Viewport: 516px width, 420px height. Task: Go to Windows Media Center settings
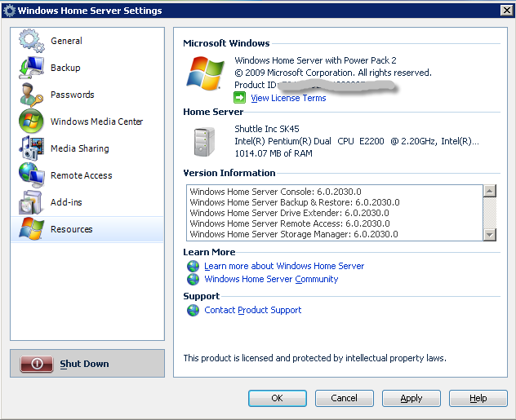point(87,122)
